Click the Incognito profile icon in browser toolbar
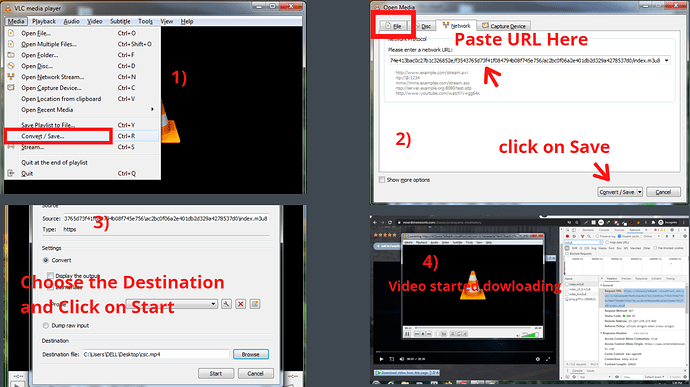 click(661, 222)
